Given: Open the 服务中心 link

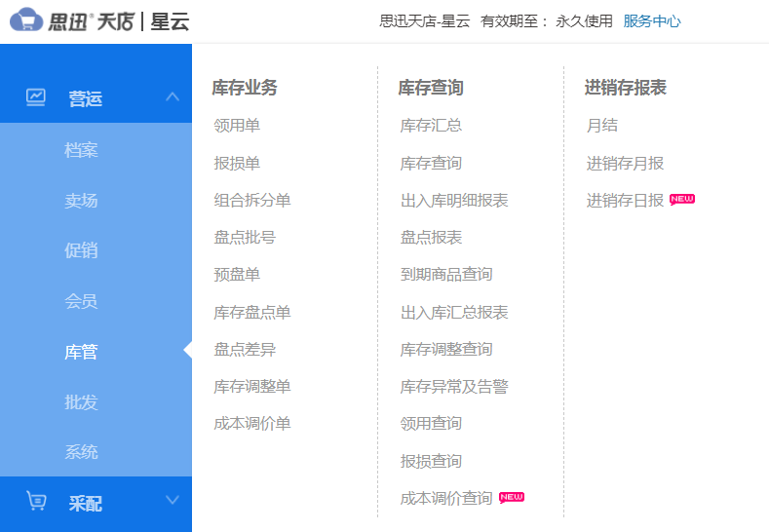Looking at the screenshot, I should pyautogui.click(x=652, y=21).
